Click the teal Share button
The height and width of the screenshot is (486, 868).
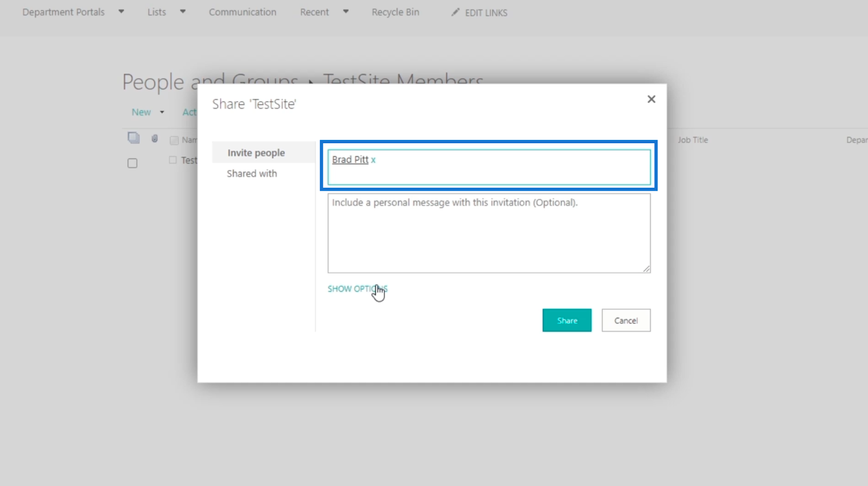point(567,321)
